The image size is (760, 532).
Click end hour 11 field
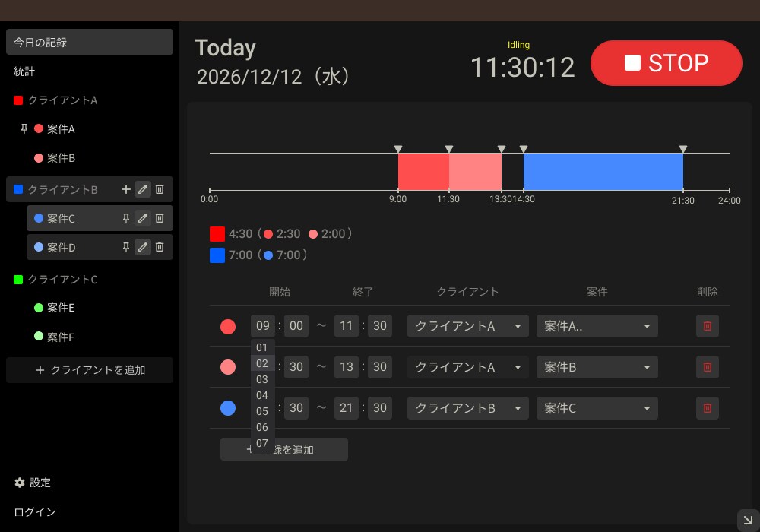346,326
